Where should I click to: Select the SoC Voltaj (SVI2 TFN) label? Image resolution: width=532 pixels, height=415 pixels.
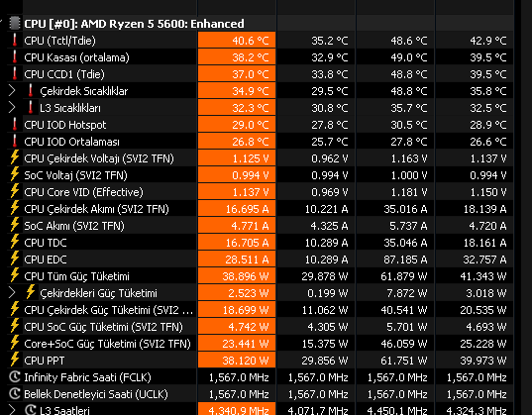75,175
